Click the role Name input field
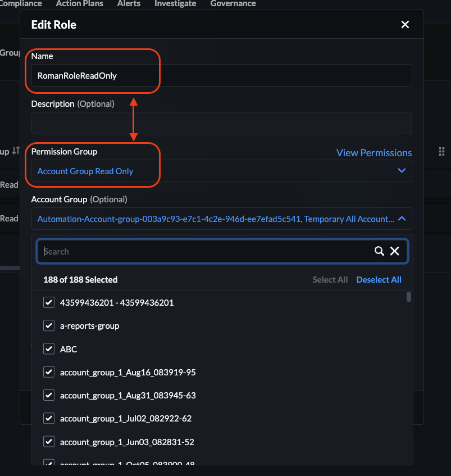The height and width of the screenshot is (476, 451). click(221, 75)
